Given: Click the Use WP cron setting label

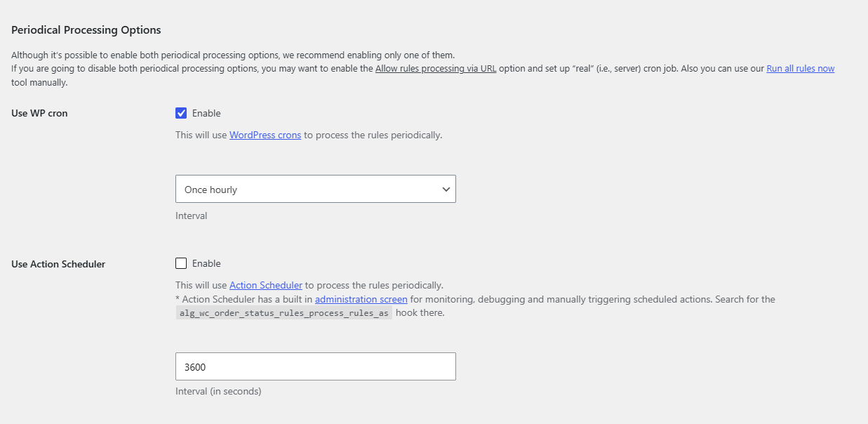Looking at the screenshot, I should pyautogui.click(x=39, y=113).
